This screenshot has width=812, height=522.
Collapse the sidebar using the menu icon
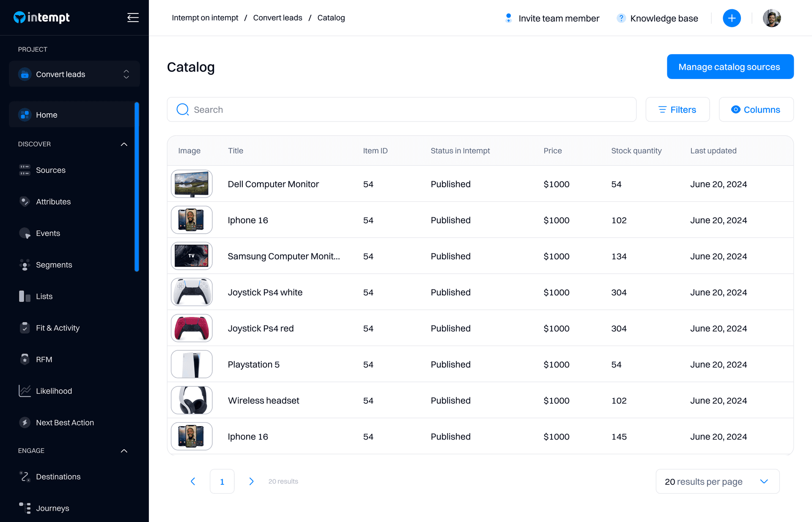pos(133,17)
